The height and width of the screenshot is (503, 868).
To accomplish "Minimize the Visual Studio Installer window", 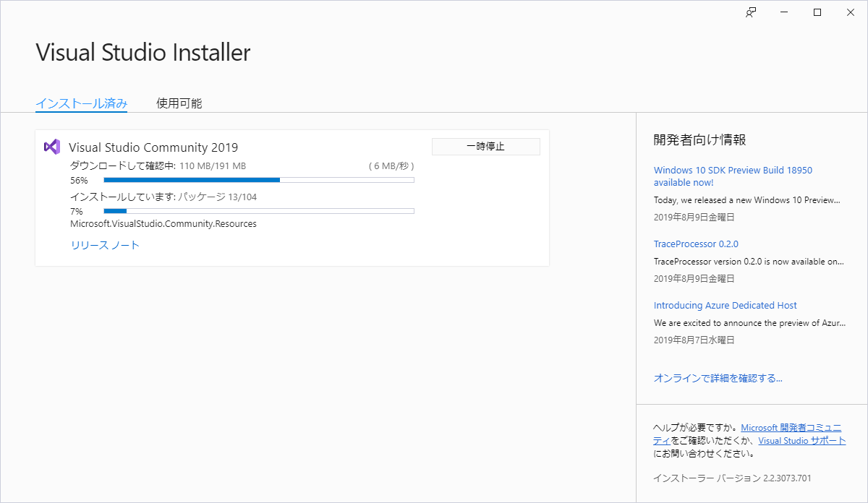I will [x=784, y=12].
